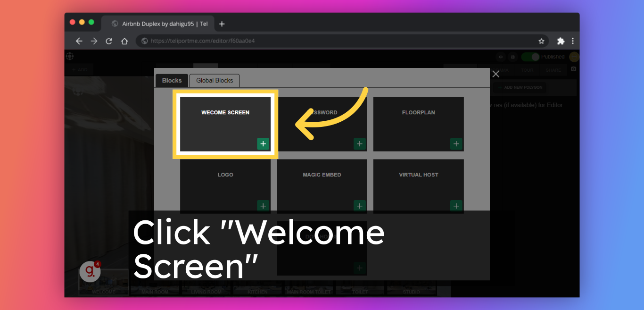Go forward in the browser
Screen dimensions: 644x310
[94, 41]
